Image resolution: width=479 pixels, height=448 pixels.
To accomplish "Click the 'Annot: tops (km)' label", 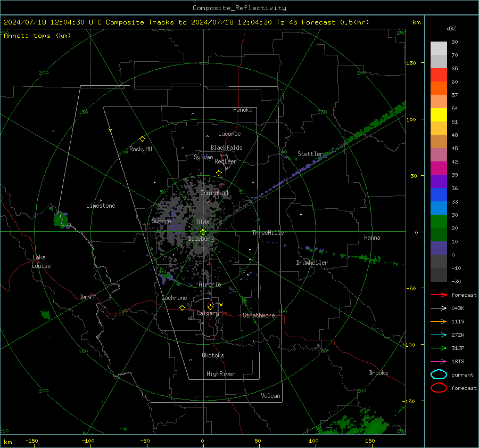I will (37, 36).
